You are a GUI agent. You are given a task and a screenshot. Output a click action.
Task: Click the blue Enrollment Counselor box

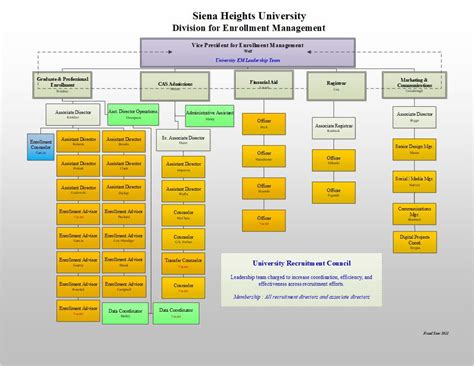tap(41, 147)
